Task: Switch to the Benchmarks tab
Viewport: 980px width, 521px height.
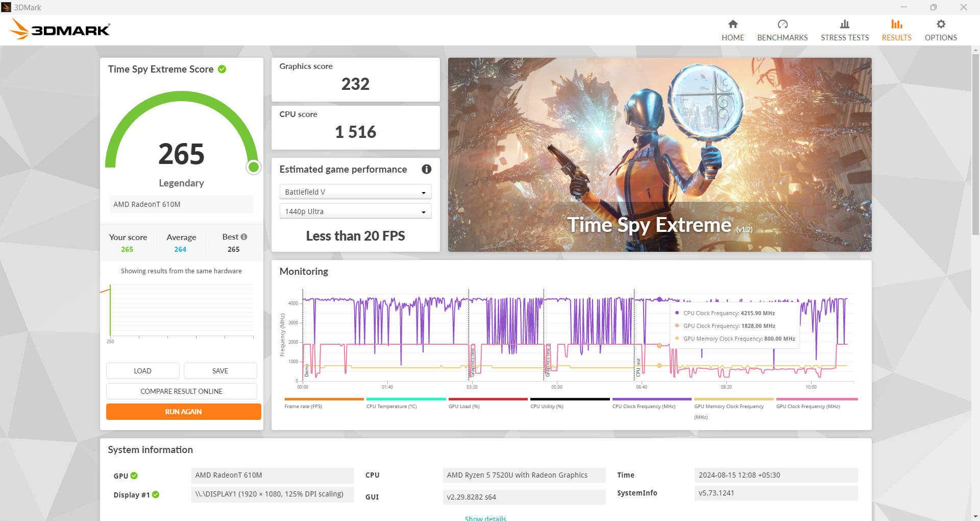Action: [782, 30]
